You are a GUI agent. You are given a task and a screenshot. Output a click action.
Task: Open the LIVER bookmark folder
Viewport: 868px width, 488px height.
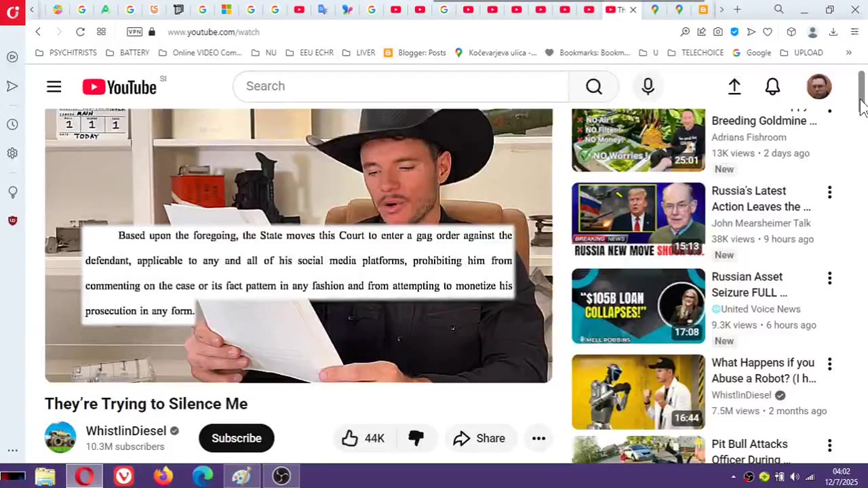(x=359, y=52)
